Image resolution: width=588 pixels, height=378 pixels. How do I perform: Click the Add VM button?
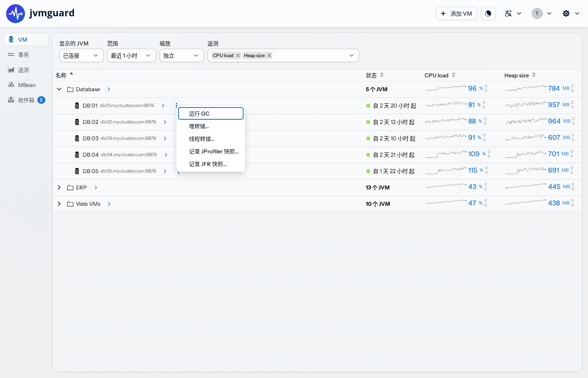point(457,13)
